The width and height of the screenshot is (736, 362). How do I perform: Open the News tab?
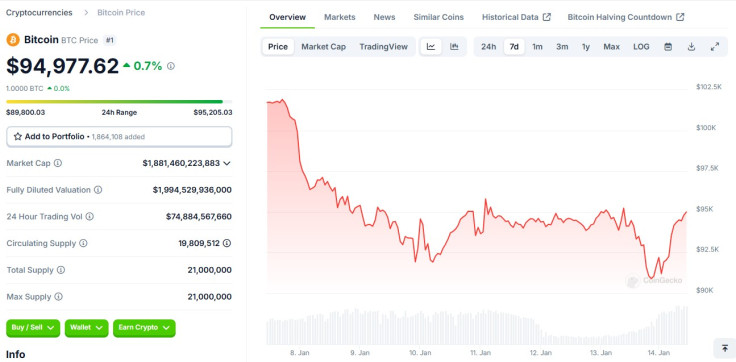(x=384, y=17)
